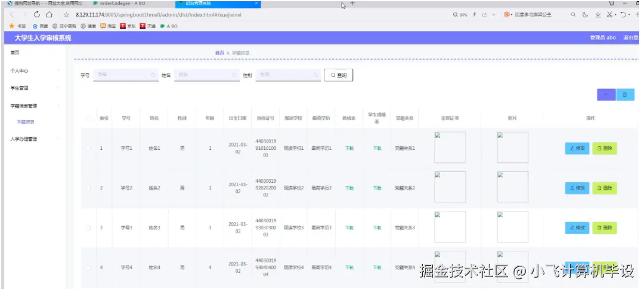Reload the page with refresh icon
644x289 pixels.
(37, 14)
